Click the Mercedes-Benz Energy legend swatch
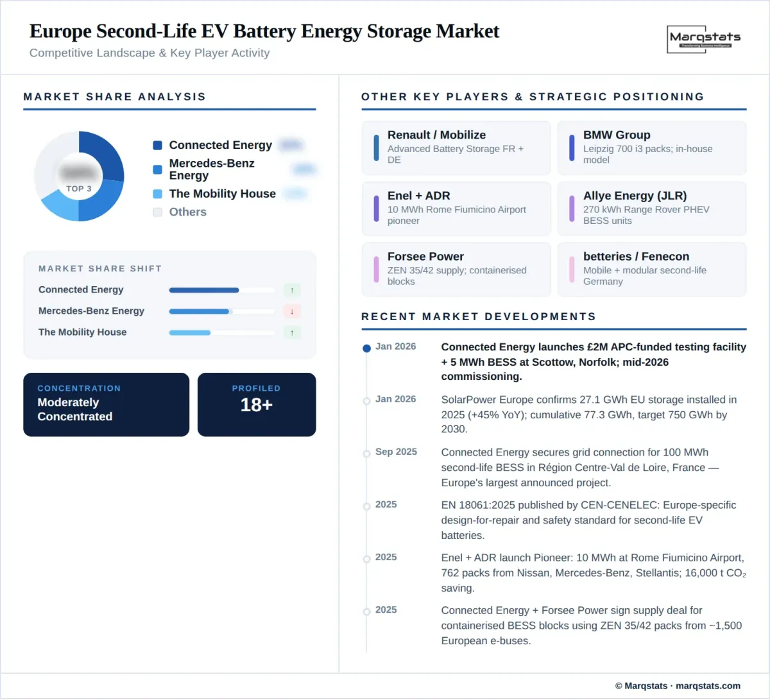Image resolution: width=770 pixels, height=700 pixels. 157,169
